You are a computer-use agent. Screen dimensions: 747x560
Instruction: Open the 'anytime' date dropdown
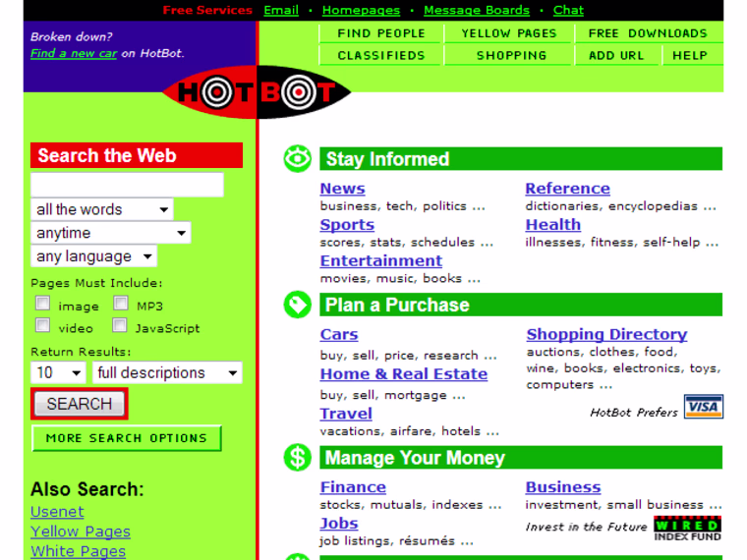(x=111, y=233)
